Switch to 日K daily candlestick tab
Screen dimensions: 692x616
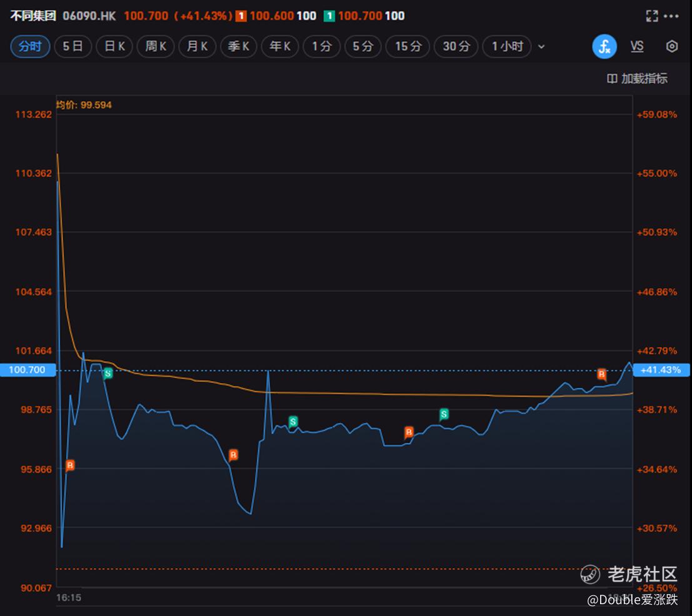114,47
